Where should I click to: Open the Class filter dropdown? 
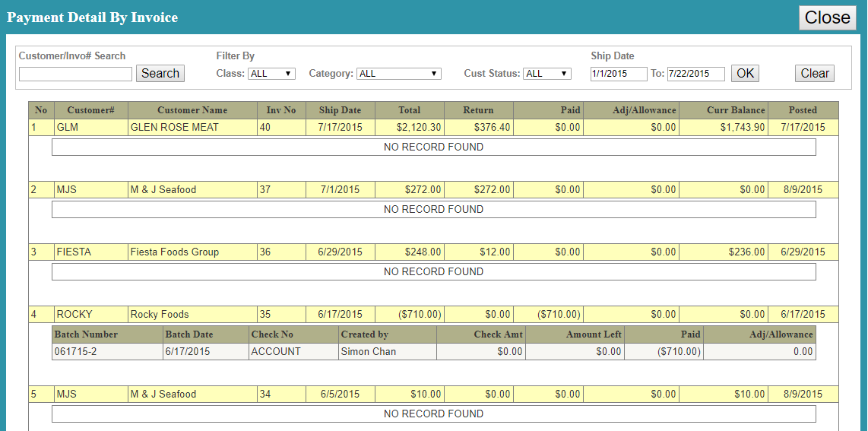[271, 74]
